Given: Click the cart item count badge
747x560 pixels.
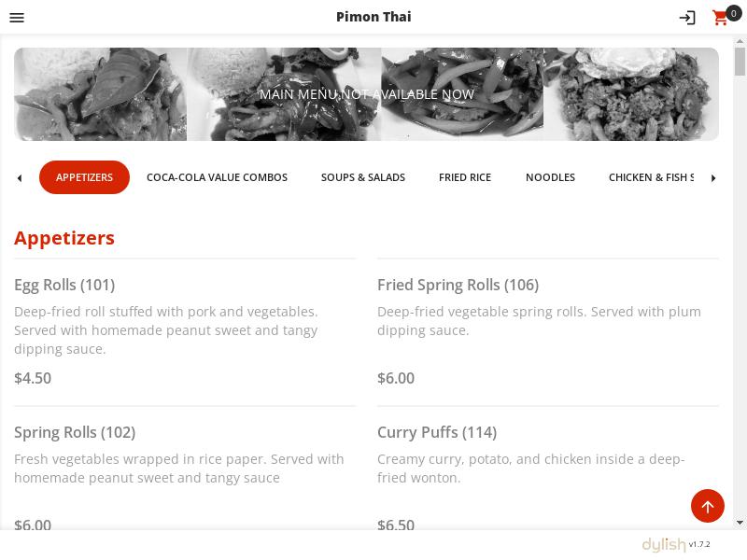Looking at the screenshot, I should [x=734, y=12].
